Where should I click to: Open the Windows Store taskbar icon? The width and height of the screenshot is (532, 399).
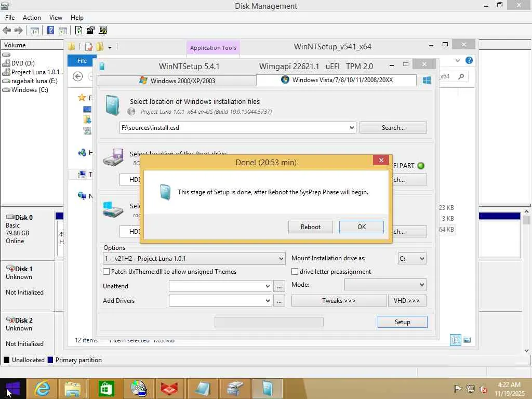(106, 389)
